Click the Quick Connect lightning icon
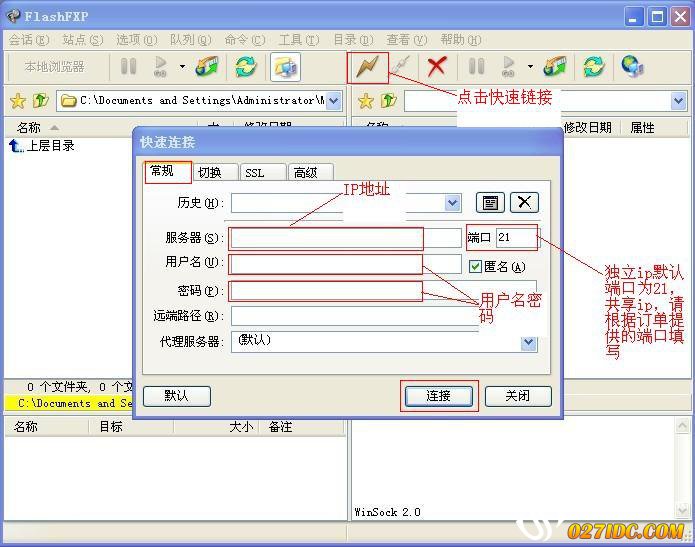This screenshot has height=547, width=695. coord(367,67)
